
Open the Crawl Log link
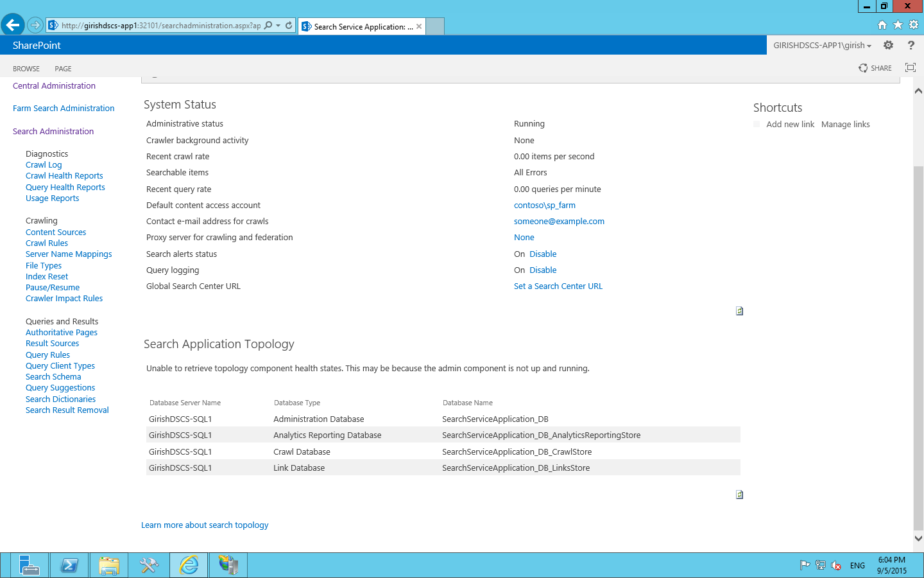pyautogui.click(x=44, y=164)
